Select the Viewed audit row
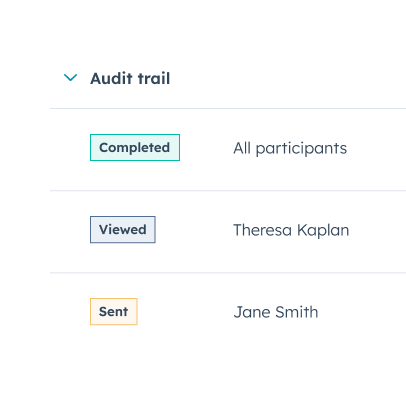Image resolution: width=406 pixels, height=406 pixels. tap(228, 232)
